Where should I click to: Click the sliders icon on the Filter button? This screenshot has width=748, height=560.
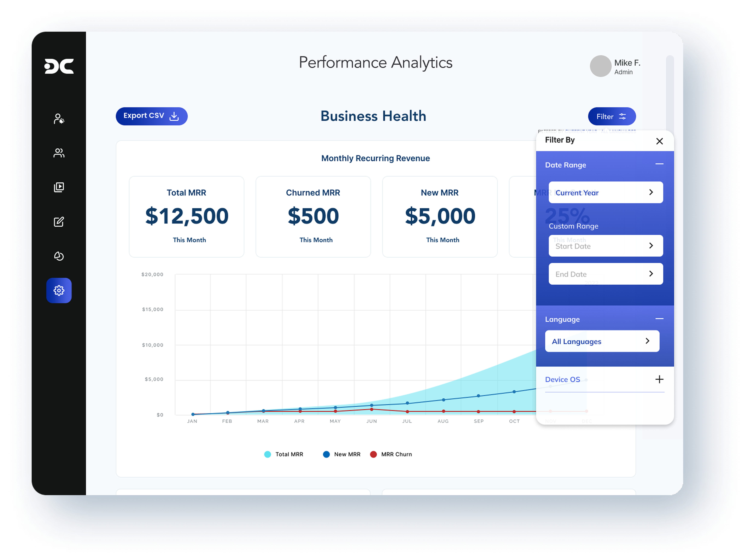pyautogui.click(x=623, y=116)
